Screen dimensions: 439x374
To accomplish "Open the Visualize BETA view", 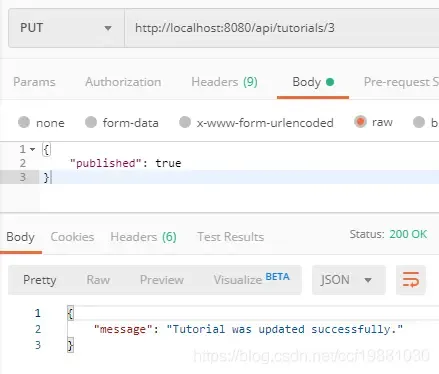I will 252,279.
